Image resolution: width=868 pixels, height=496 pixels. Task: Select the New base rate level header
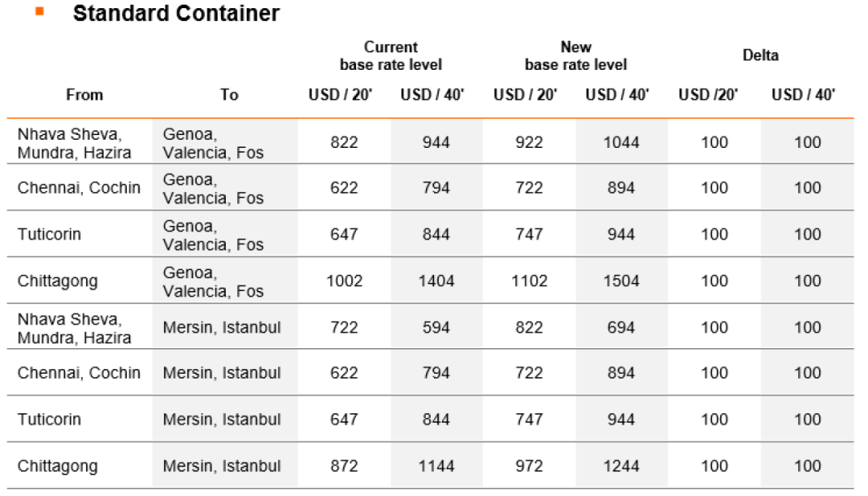pyautogui.click(x=575, y=56)
